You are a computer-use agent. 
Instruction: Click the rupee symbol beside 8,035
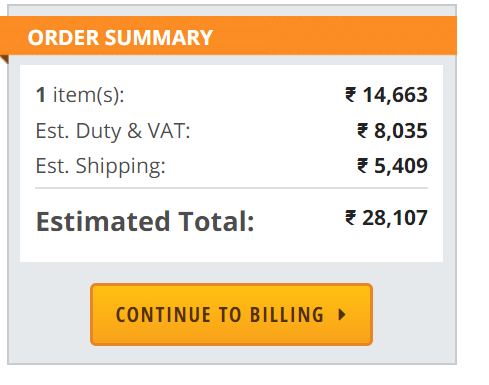[363, 130]
